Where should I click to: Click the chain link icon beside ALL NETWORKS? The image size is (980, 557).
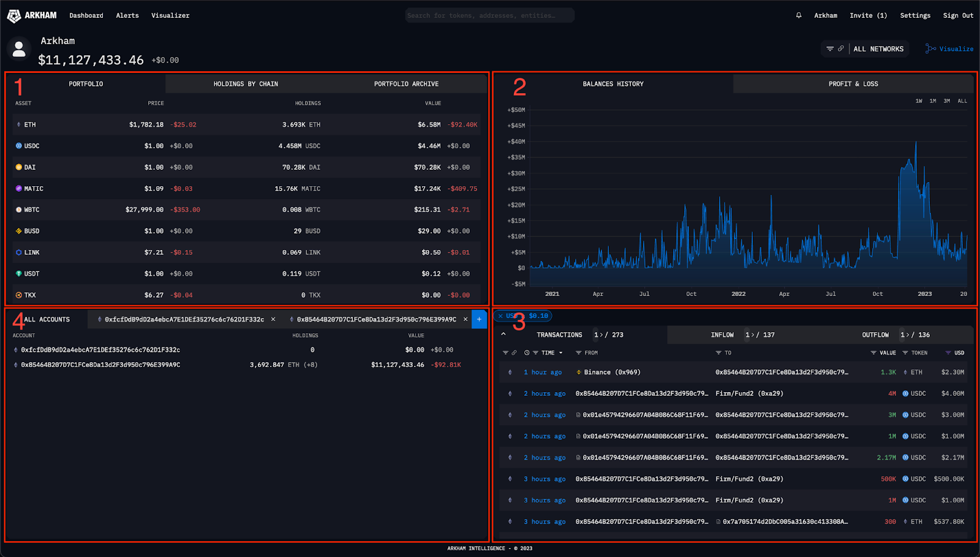tap(841, 49)
